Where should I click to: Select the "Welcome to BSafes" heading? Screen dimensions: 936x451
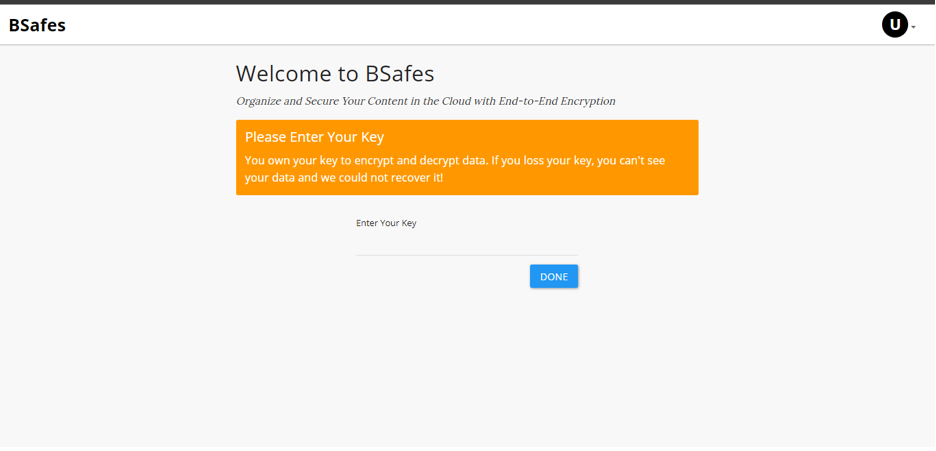pos(335,73)
